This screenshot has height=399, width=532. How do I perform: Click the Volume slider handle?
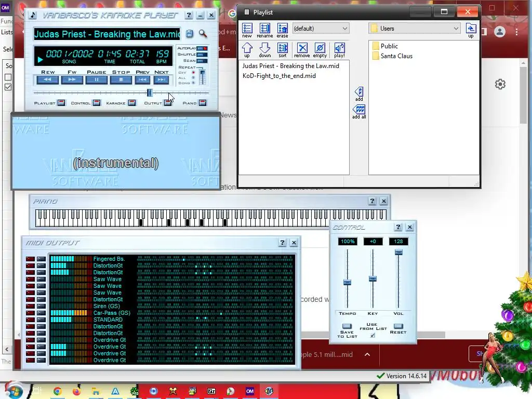click(x=398, y=252)
